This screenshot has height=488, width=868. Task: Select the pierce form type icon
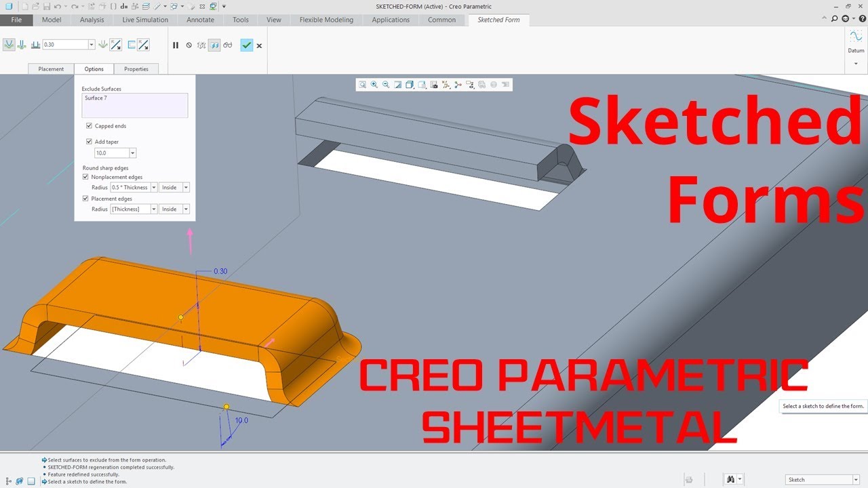pos(22,45)
